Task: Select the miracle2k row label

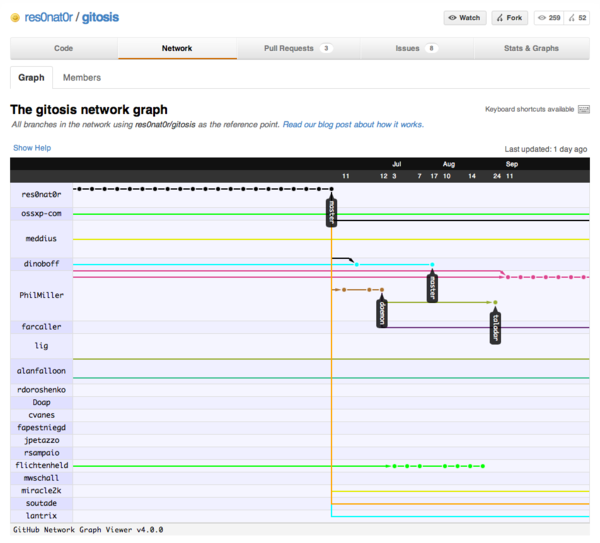Action: point(41,491)
